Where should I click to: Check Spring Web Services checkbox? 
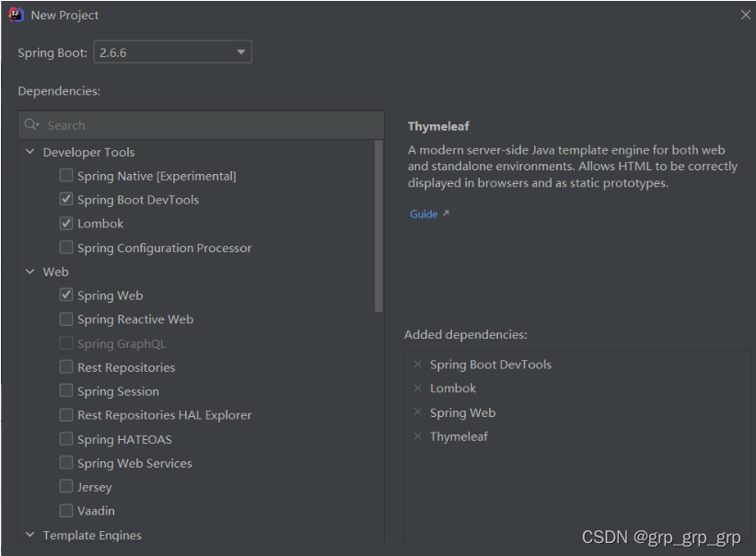coord(66,462)
